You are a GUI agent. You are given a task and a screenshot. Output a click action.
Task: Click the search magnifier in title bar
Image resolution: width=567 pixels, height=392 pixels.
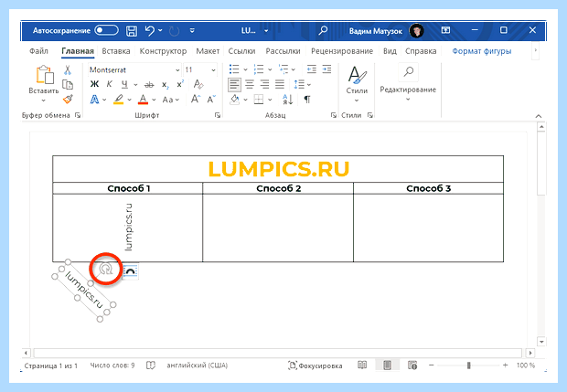tap(323, 30)
